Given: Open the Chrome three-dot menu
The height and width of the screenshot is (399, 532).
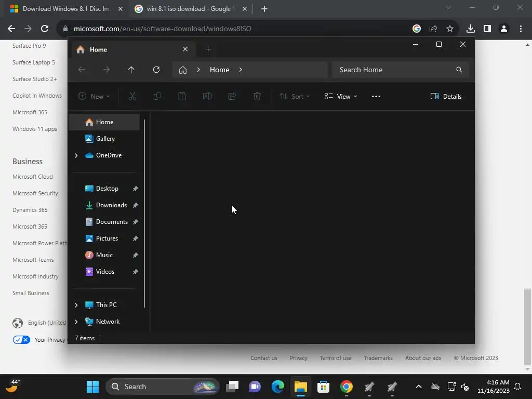Looking at the screenshot, I should click(521, 29).
